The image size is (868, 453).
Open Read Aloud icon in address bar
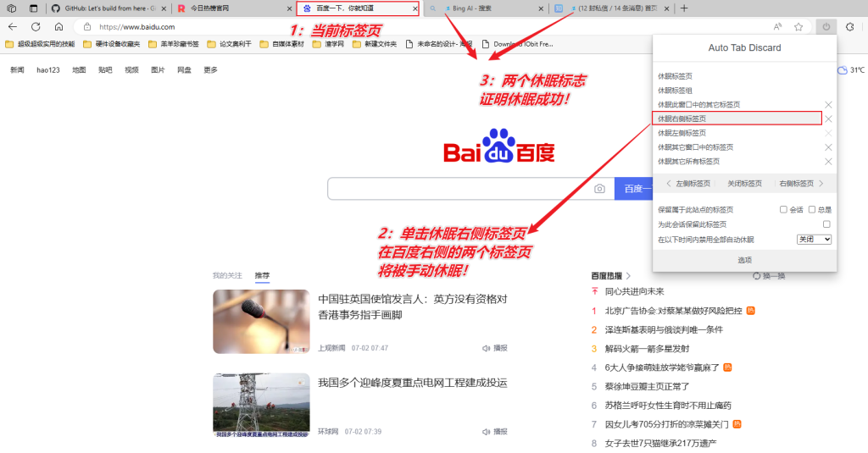(x=778, y=26)
